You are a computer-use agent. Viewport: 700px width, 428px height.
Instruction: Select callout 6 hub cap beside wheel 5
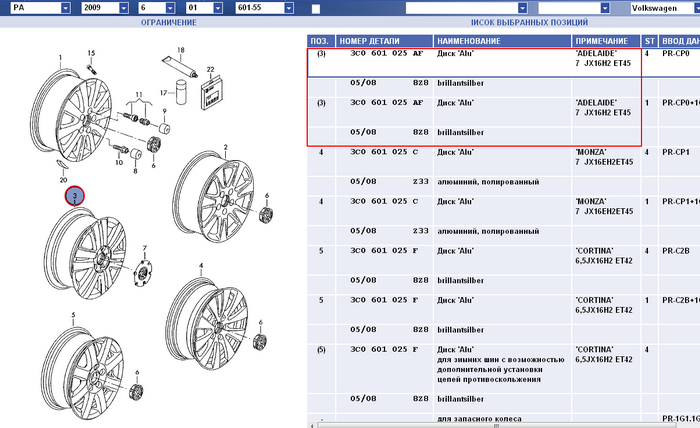pos(137,372)
